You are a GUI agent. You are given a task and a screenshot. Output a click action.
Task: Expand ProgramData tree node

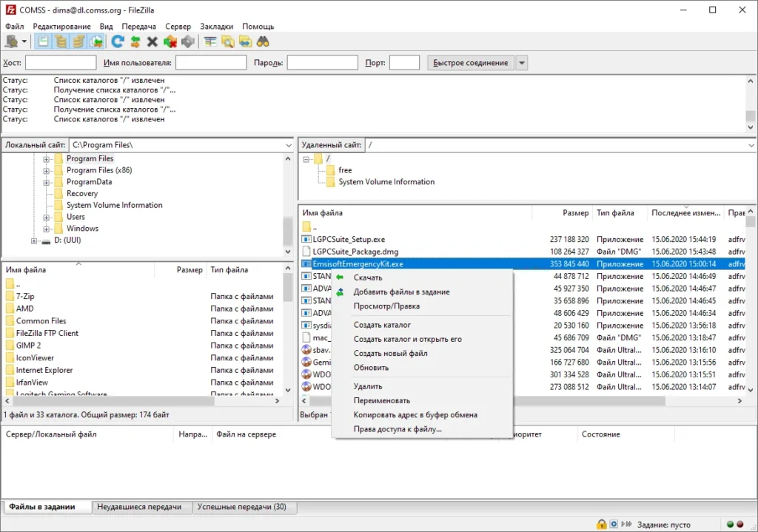coord(47,182)
